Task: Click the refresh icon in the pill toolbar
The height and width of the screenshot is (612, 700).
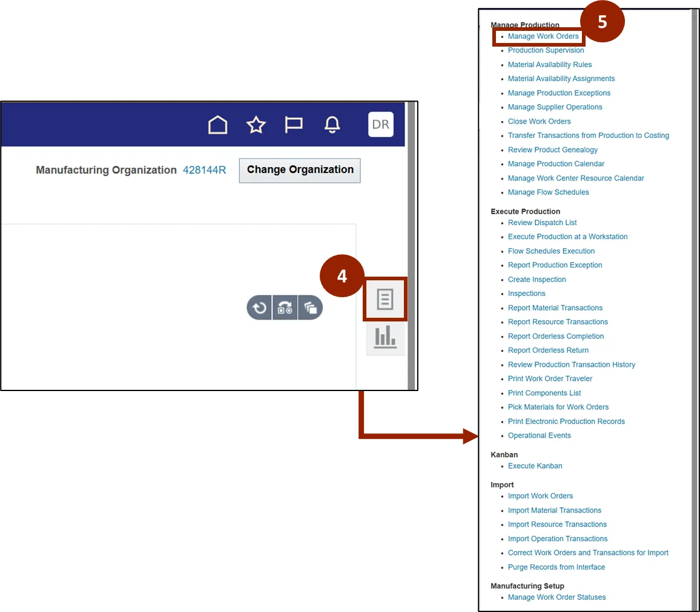Action: (x=259, y=308)
